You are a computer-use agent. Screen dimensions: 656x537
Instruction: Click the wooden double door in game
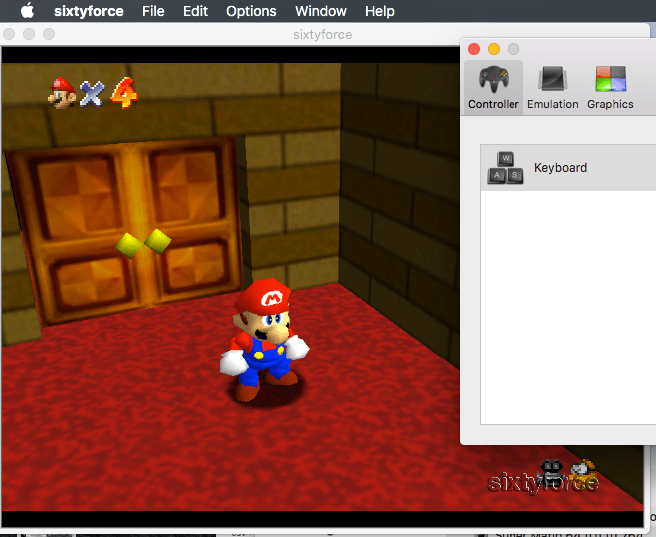(128, 230)
